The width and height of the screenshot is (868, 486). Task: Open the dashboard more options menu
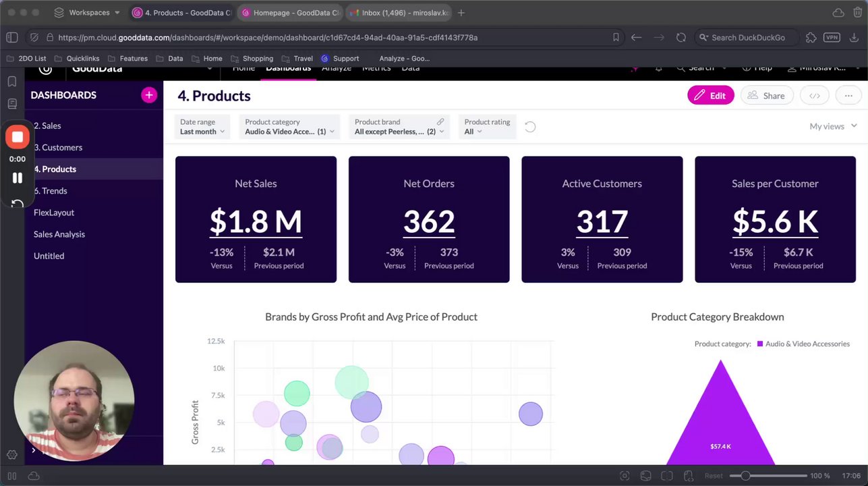848,96
